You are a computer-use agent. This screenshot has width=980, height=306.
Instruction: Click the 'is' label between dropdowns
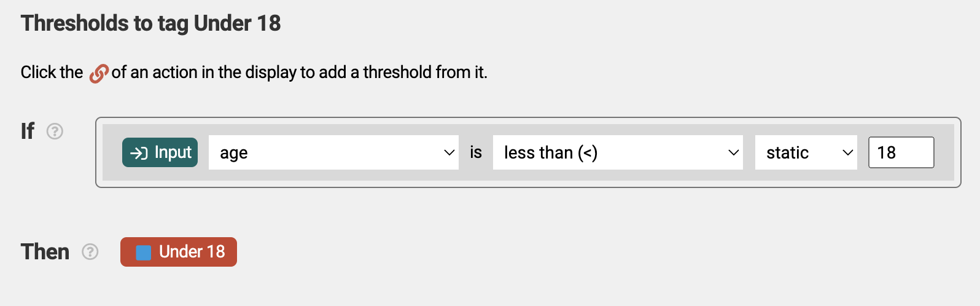tap(476, 152)
